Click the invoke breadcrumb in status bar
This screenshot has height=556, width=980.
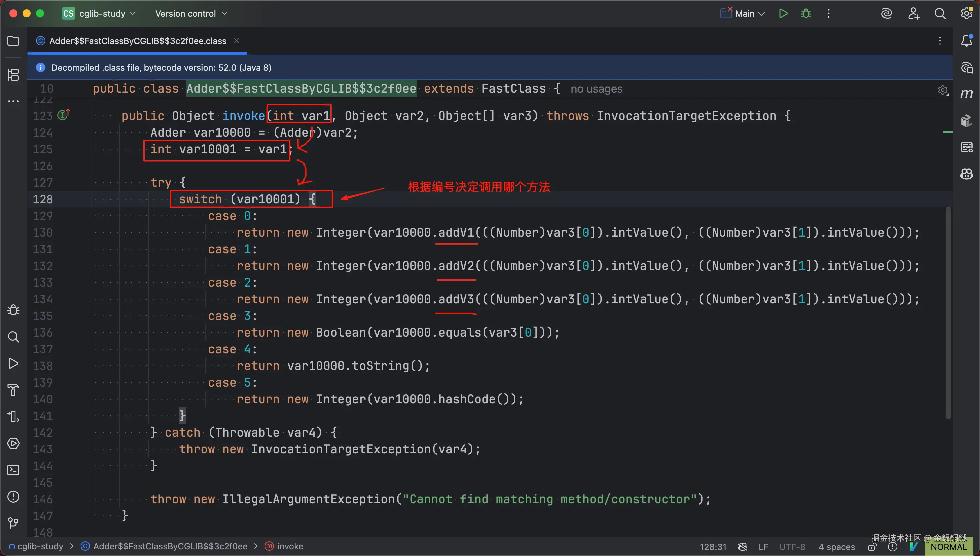click(x=289, y=546)
